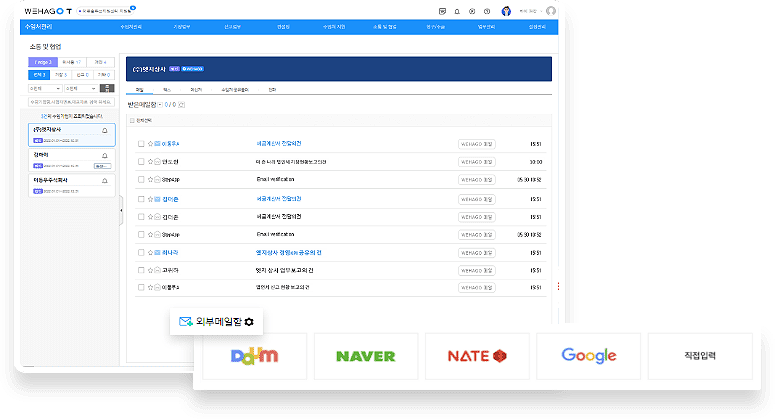Switch to the 전화 tab

pyautogui.click(x=272, y=90)
